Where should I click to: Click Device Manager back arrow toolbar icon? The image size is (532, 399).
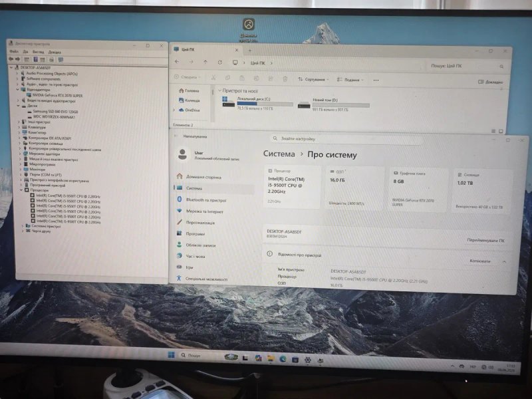[11, 59]
